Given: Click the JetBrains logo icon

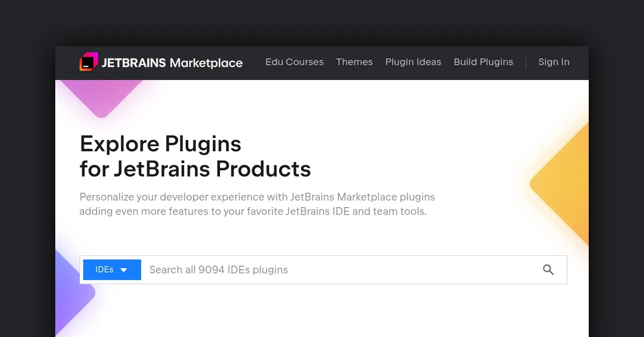Looking at the screenshot, I should [89, 62].
